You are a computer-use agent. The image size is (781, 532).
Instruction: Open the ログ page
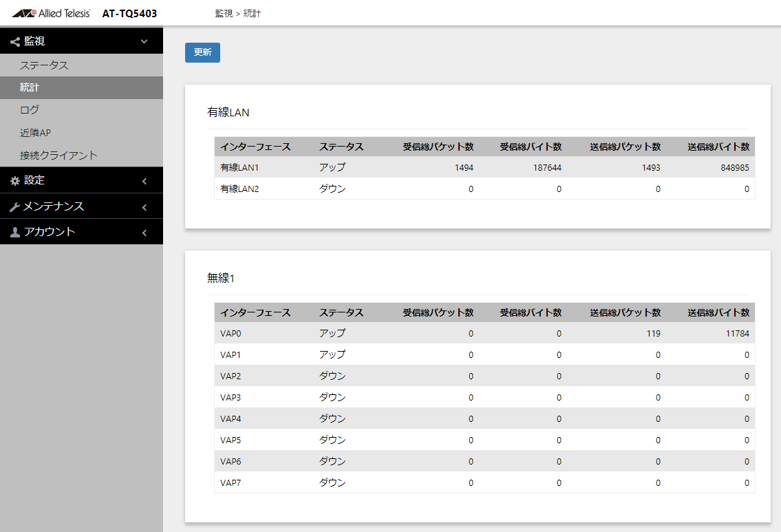click(30, 109)
